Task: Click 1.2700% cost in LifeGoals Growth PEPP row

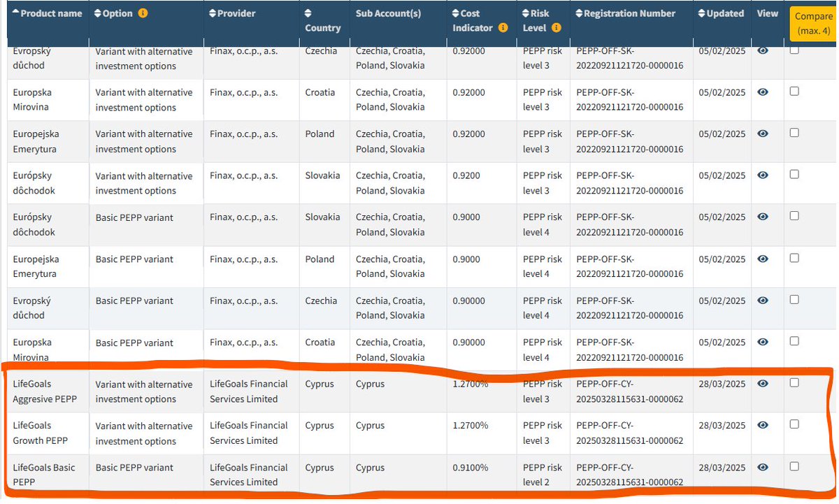Action: click(x=471, y=425)
